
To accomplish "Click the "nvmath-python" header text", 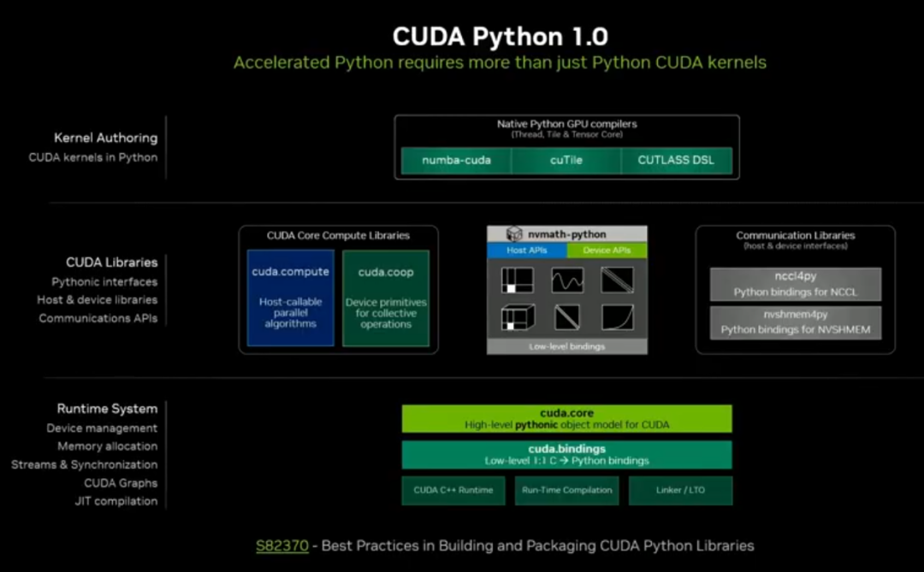I will 567,234.
